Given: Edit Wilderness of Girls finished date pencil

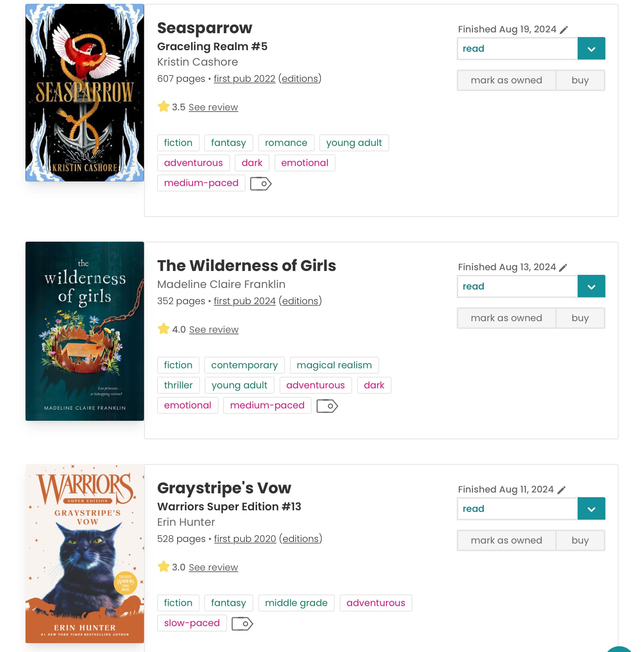Looking at the screenshot, I should 563,268.
